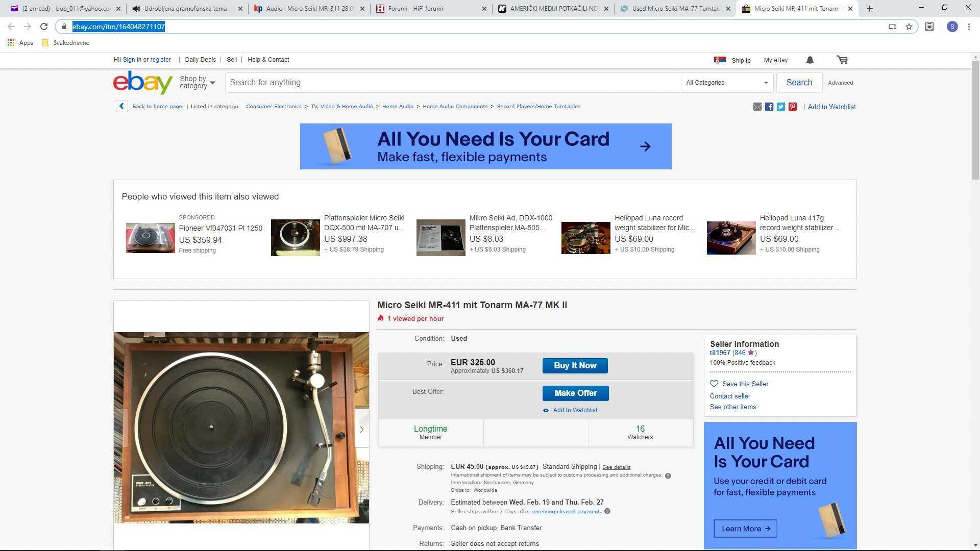Switch to the Audio Micro Seiki MR-311 tab
Image resolution: width=980 pixels, height=551 pixels.
309,9
